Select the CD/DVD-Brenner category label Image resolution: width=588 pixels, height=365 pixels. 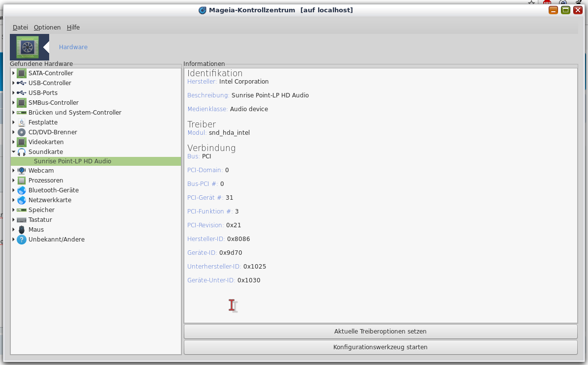[53, 132]
